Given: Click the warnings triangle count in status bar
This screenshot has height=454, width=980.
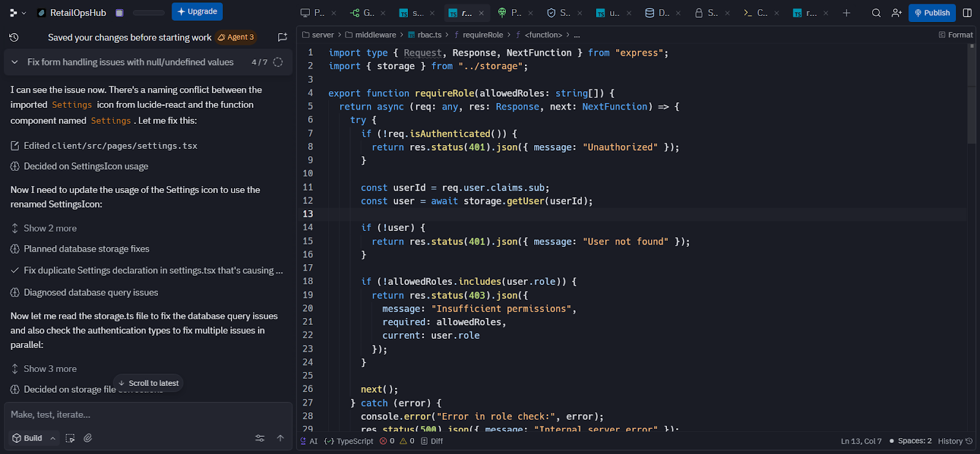Looking at the screenshot, I should (407, 441).
